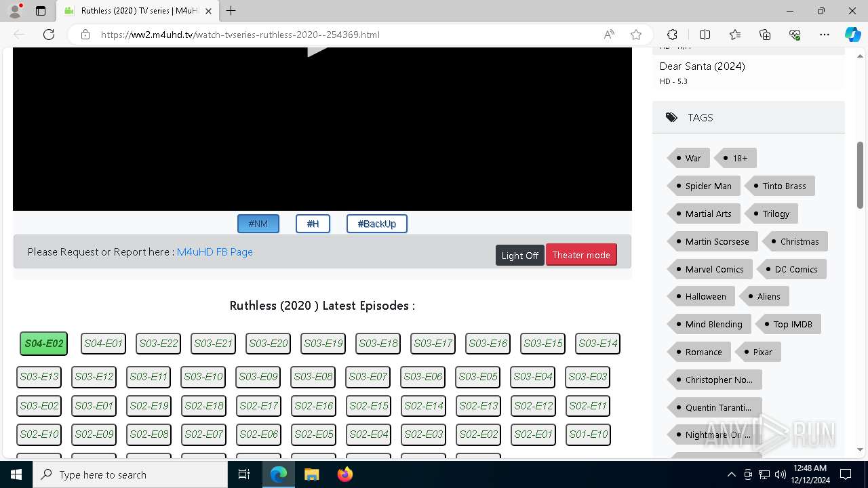868x488 pixels.
Task: Select episode S03-E22
Action: click(158, 344)
